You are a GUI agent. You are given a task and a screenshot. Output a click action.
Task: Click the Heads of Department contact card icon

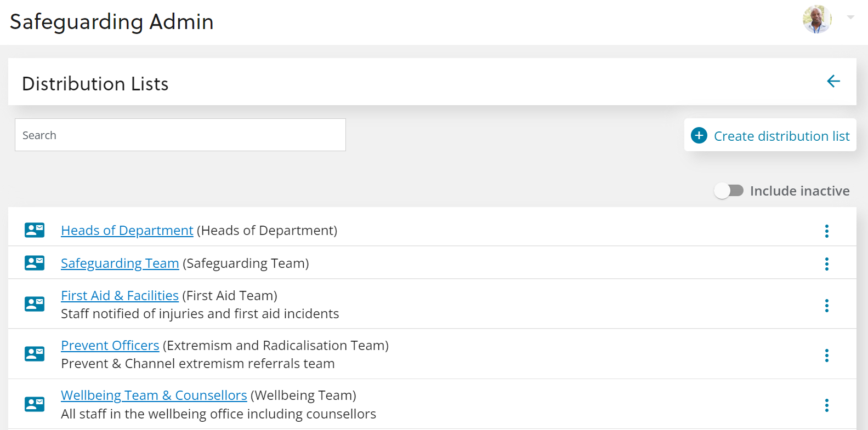coord(35,230)
